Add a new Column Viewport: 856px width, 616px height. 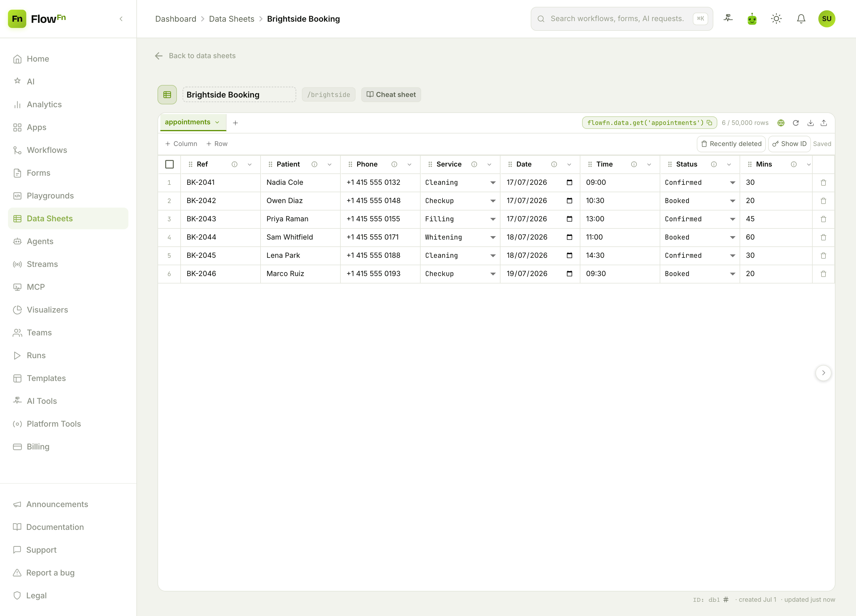pyautogui.click(x=181, y=144)
